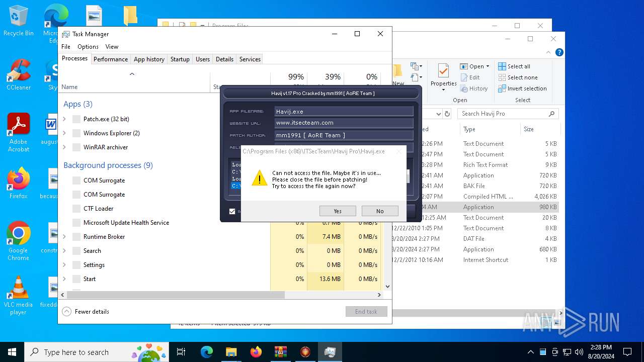Refresh the Explorer address bar

447,114
